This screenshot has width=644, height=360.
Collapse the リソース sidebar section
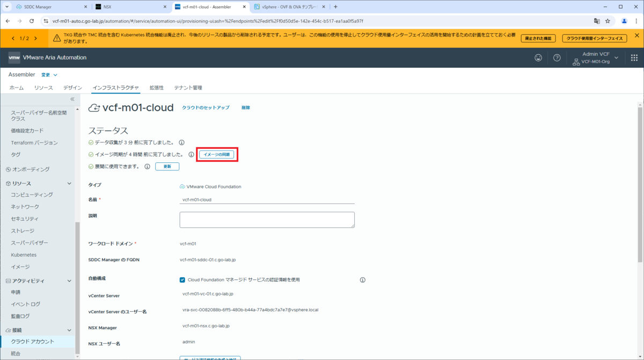pos(69,184)
